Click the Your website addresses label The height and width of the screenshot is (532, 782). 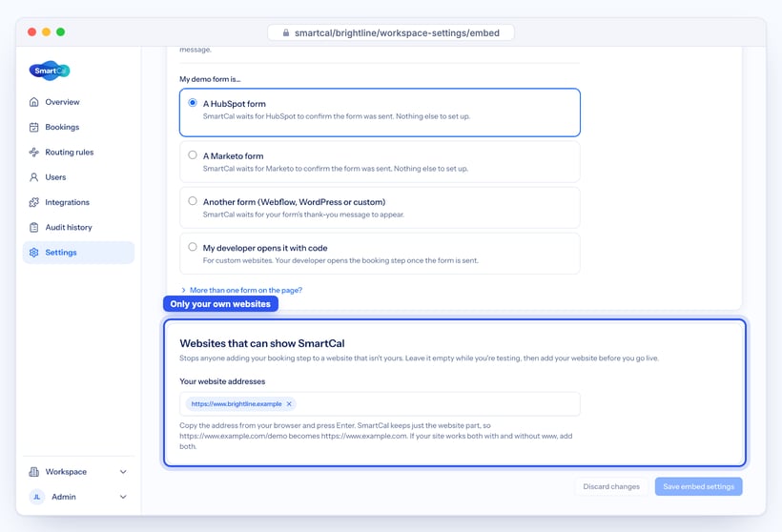click(222, 381)
